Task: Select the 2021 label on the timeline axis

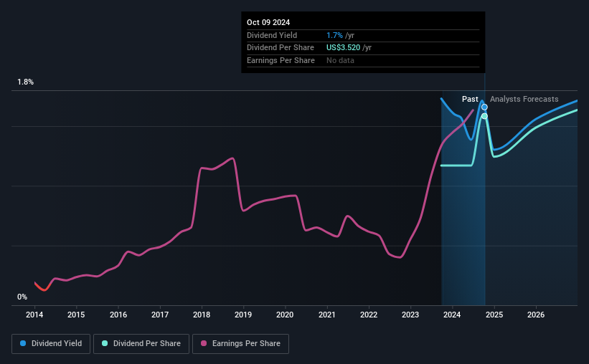Action: pos(327,315)
